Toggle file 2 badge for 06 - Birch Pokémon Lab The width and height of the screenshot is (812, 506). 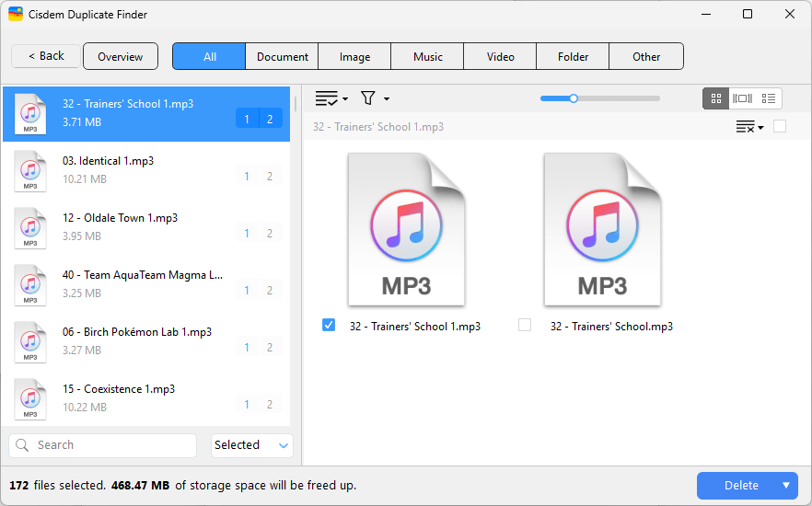(x=270, y=347)
